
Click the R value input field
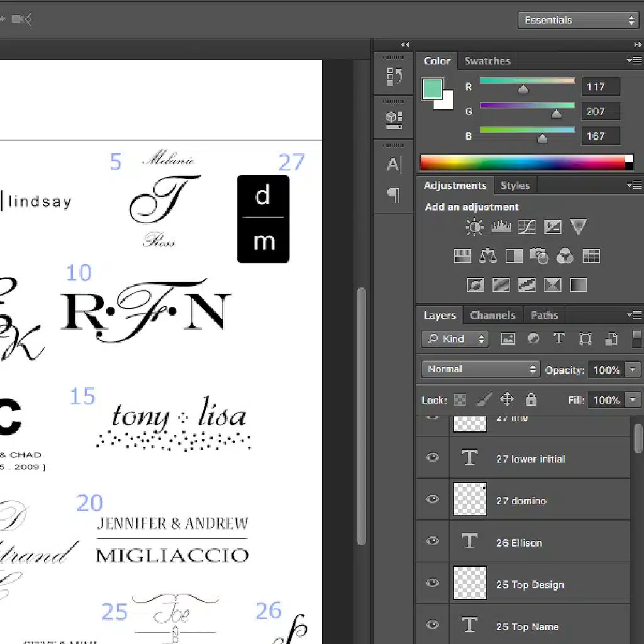pos(600,87)
